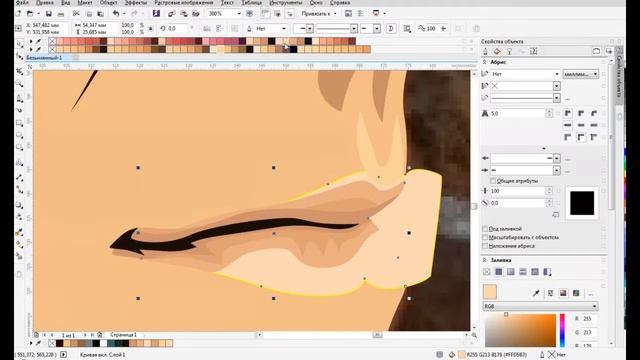Select the rounded corners outline option
The image size is (640, 360).
[581, 113]
